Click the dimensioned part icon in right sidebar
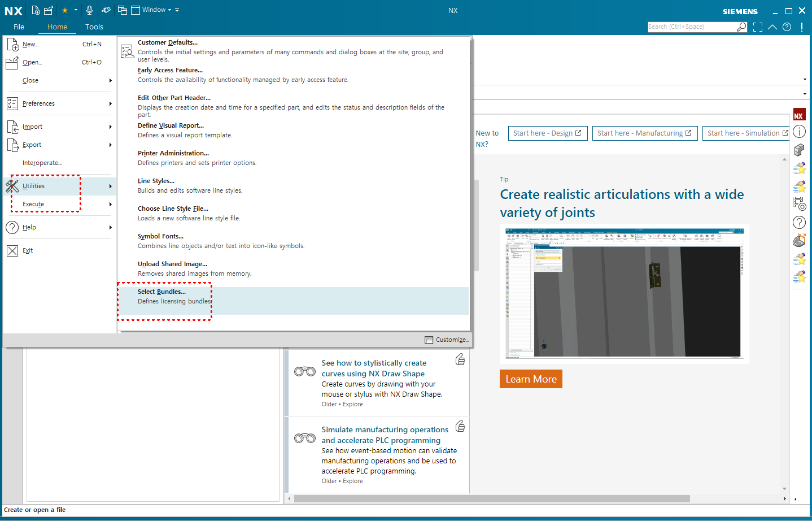 tap(799, 240)
